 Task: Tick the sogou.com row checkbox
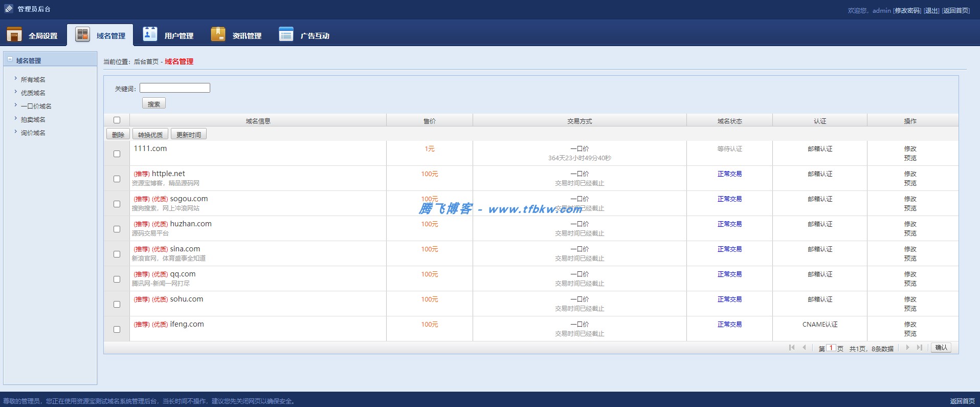(x=117, y=204)
